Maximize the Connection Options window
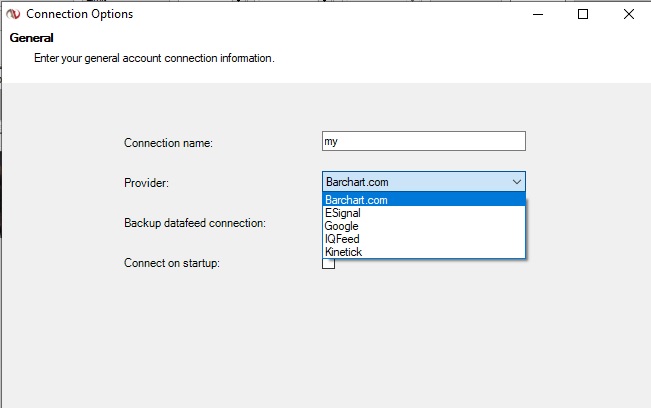The height and width of the screenshot is (408, 651). pyautogui.click(x=584, y=14)
